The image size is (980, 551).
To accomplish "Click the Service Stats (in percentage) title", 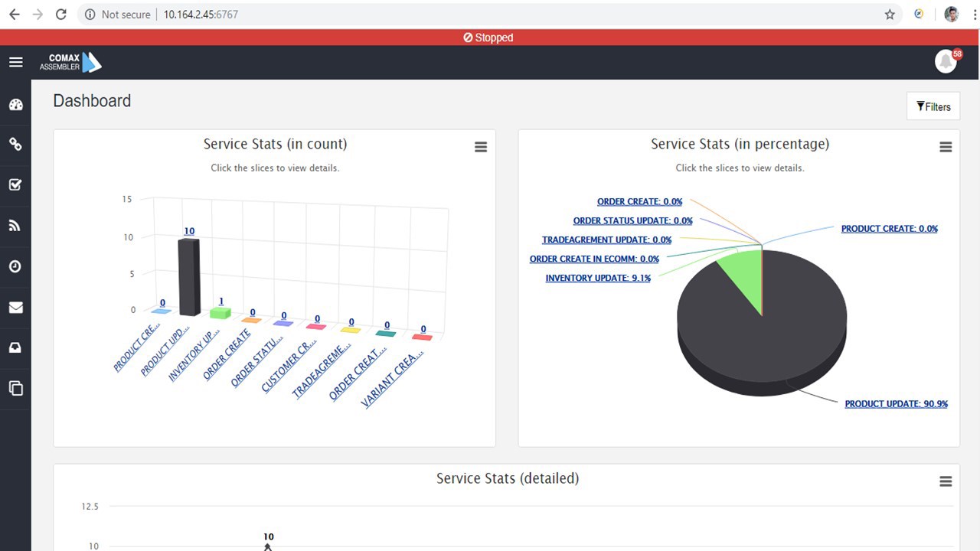I will pyautogui.click(x=740, y=144).
